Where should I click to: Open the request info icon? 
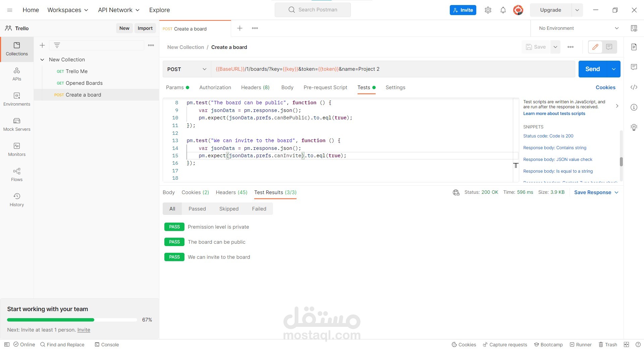click(x=634, y=107)
